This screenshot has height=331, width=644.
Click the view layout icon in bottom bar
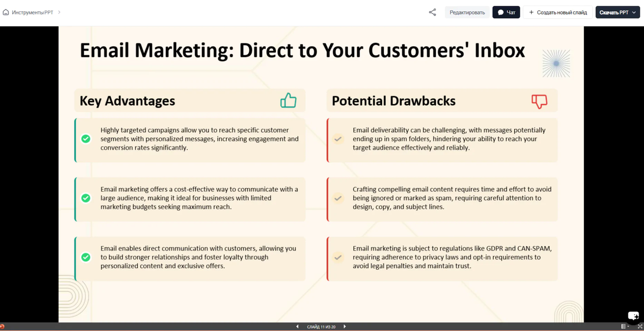click(624, 327)
